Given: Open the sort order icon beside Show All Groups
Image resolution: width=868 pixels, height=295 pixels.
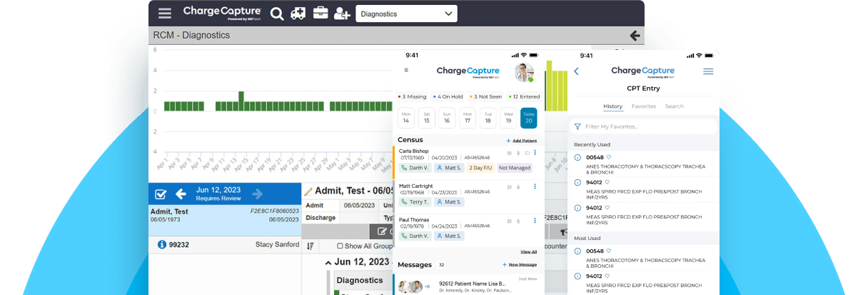Looking at the screenshot, I should point(311,246).
